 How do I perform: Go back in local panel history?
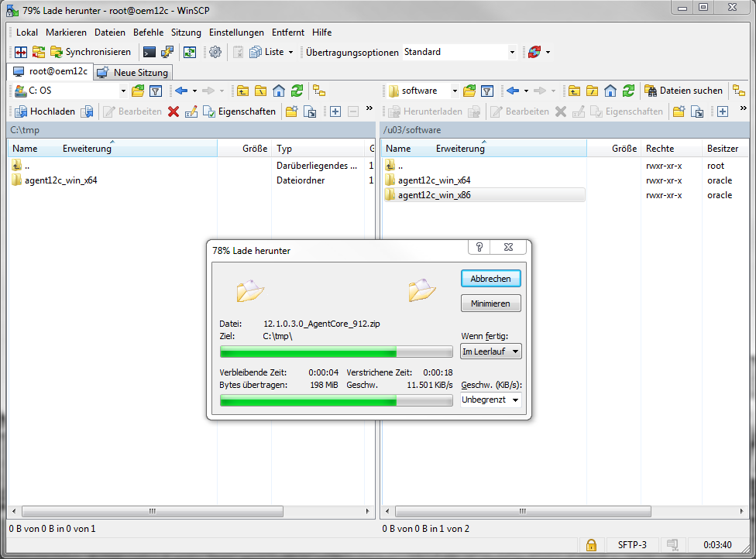pos(181,91)
